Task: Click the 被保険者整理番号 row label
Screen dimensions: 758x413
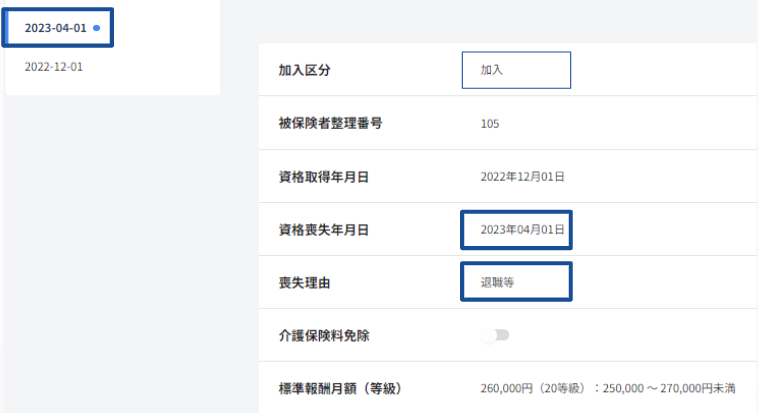Action: click(330, 124)
